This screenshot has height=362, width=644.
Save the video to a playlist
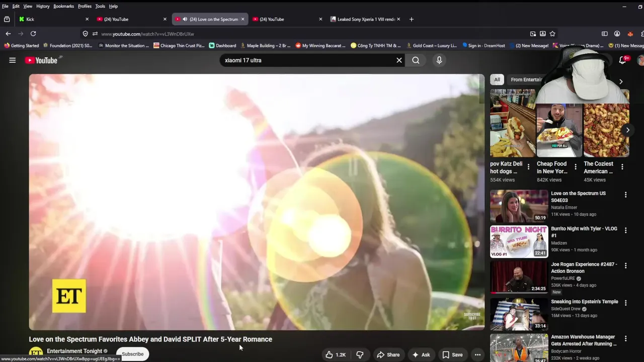[452, 355]
